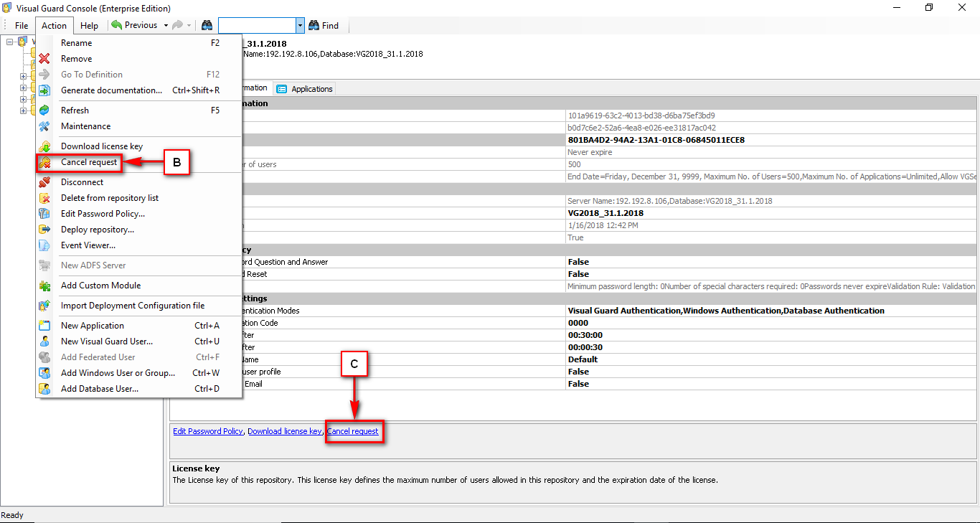The image size is (980, 523).
Task: Click the New Application icon
Action: [44, 325]
